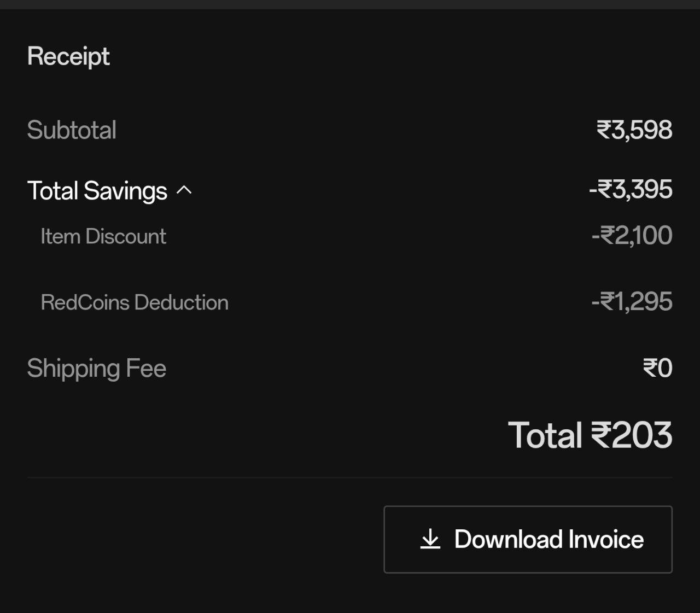This screenshot has width=700, height=613.
Task: Select the ₹203 grand total amount
Action: 632,435
